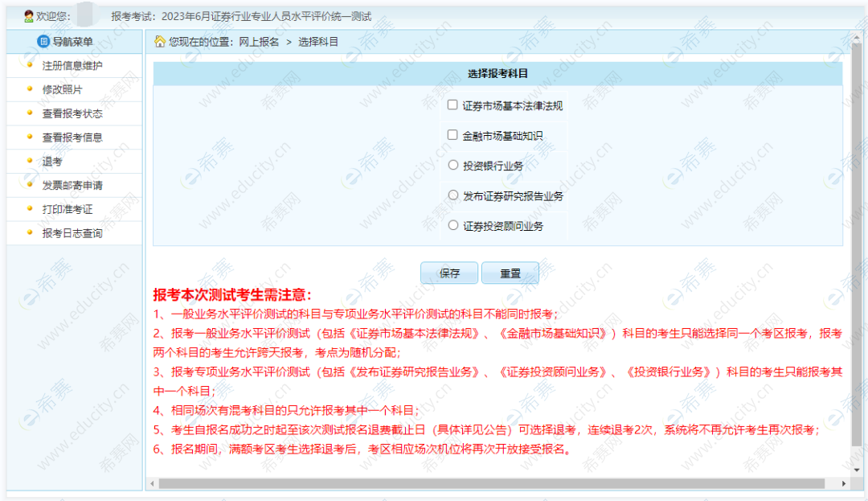868x501 pixels.
Task: Select the 投资银行业务 radio button
Action: pos(453,165)
